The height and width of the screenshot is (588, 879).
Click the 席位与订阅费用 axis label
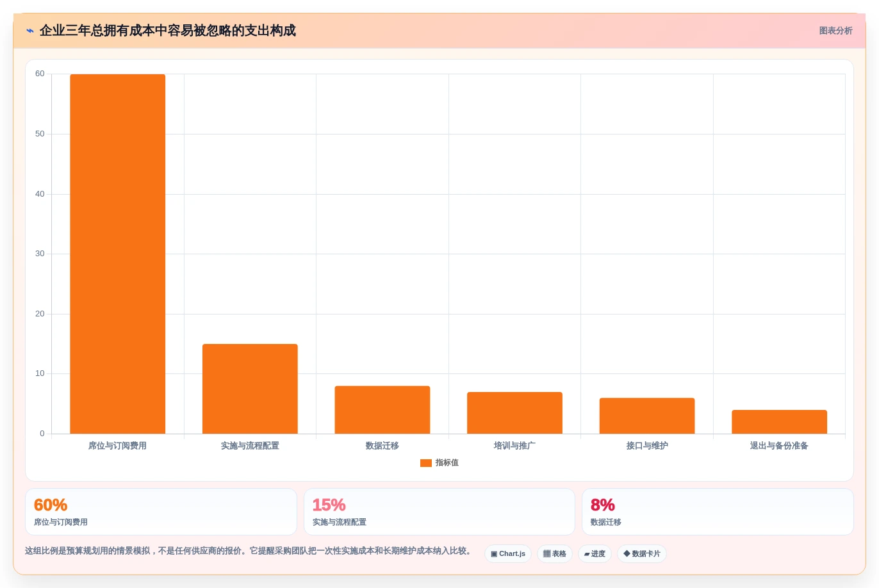pyautogui.click(x=118, y=446)
